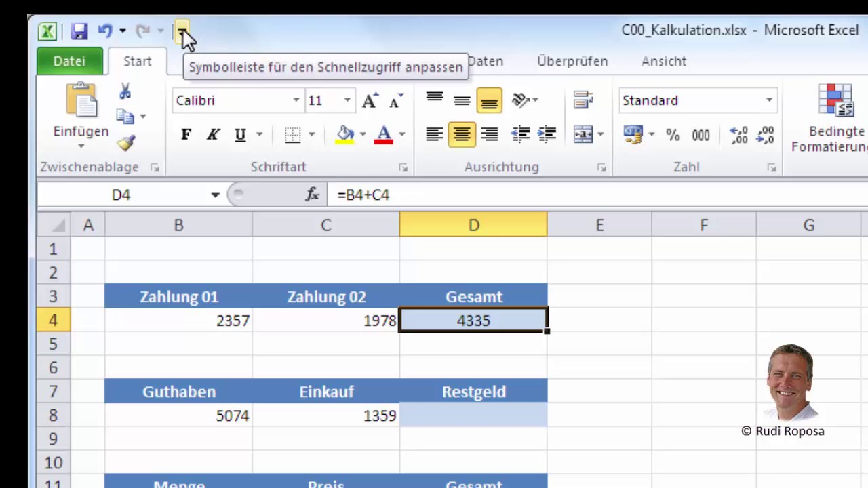The height and width of the screenshot is (488, 868).
Task: Select empty Restgeld cell D8
Action: point(473,415)
